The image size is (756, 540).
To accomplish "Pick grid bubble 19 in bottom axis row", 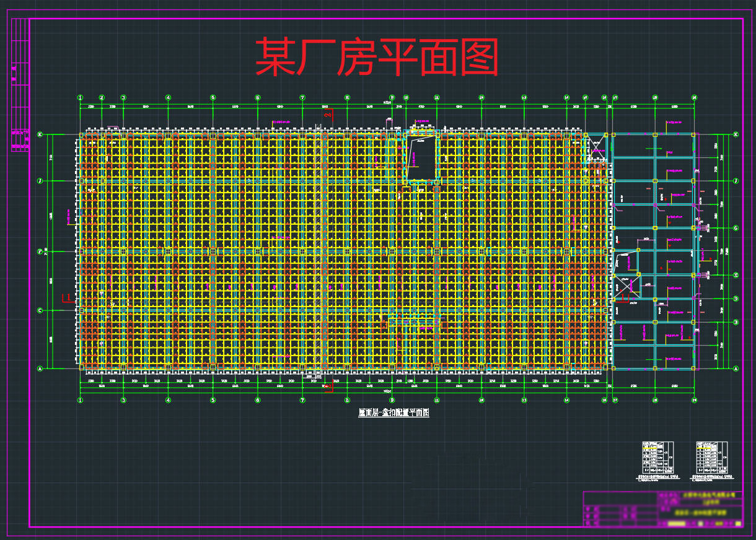I will pos(694,400).
